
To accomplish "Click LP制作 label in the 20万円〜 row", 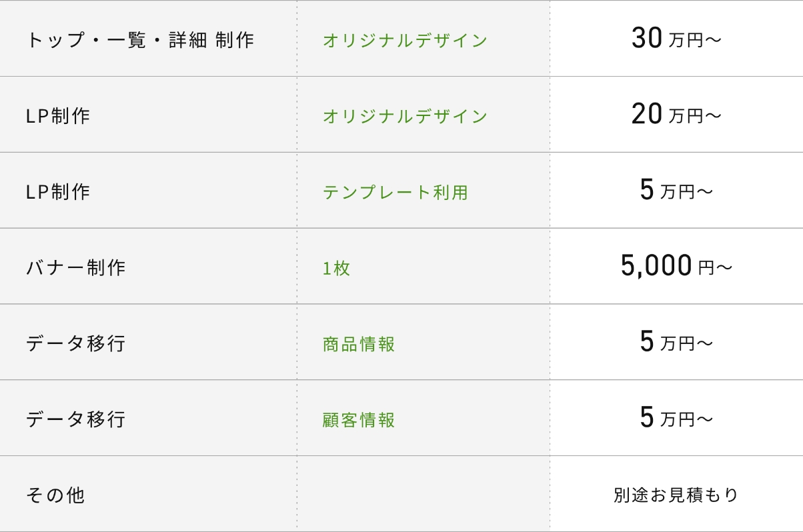I will pos(58,116).
